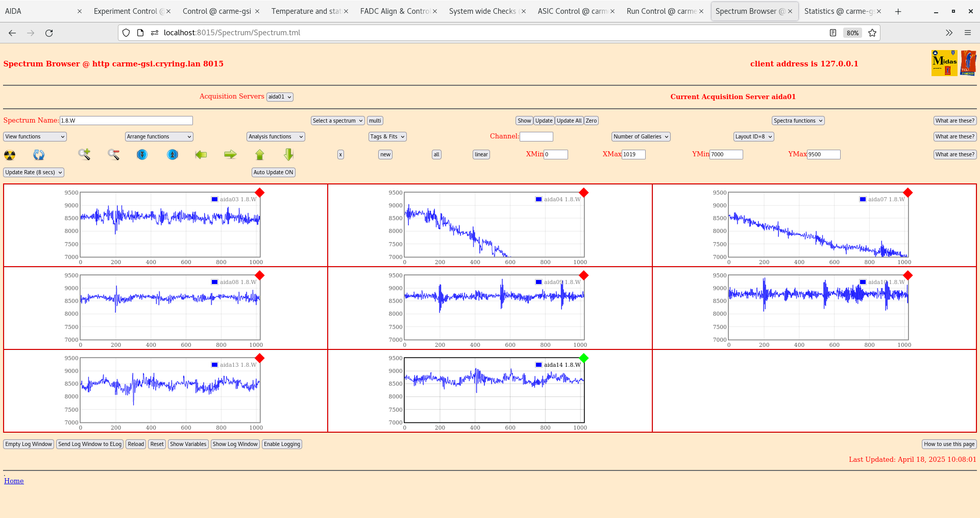Follow the Home link

point(14,481)
